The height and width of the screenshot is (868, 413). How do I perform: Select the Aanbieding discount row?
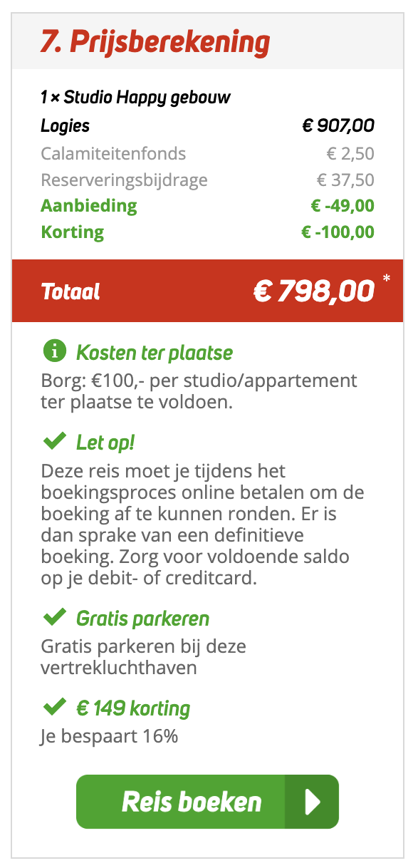(207, 206)
